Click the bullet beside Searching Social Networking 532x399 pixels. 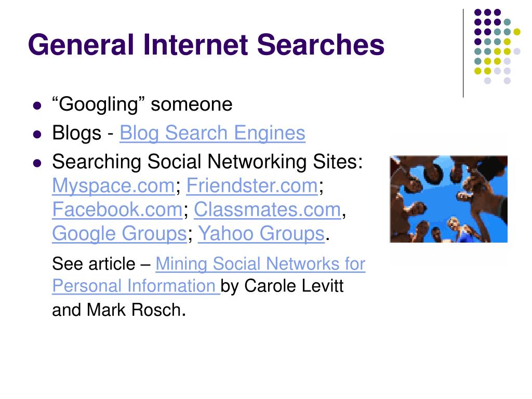(x=37, y=163)
